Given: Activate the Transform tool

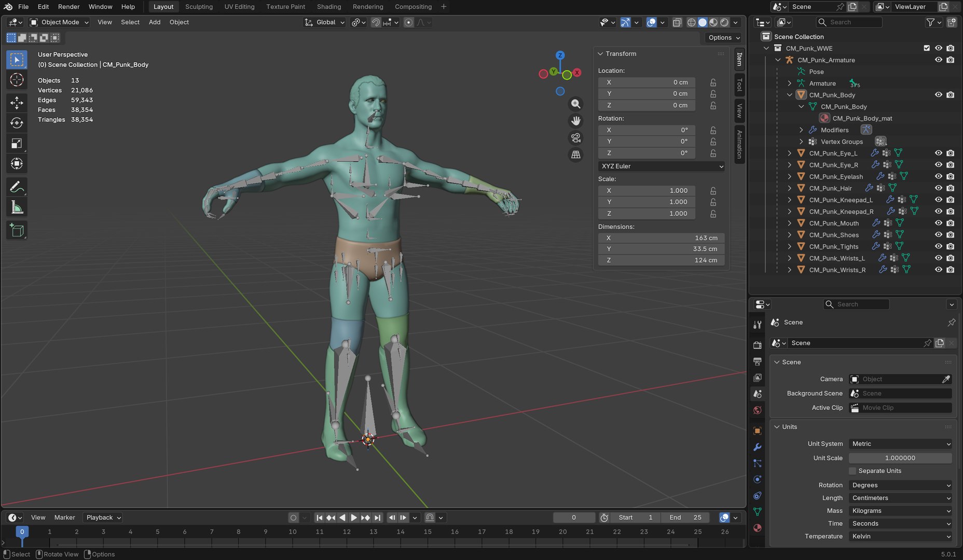Looking at the screenshot, I should pyautogui.click(x=17, y=164).
